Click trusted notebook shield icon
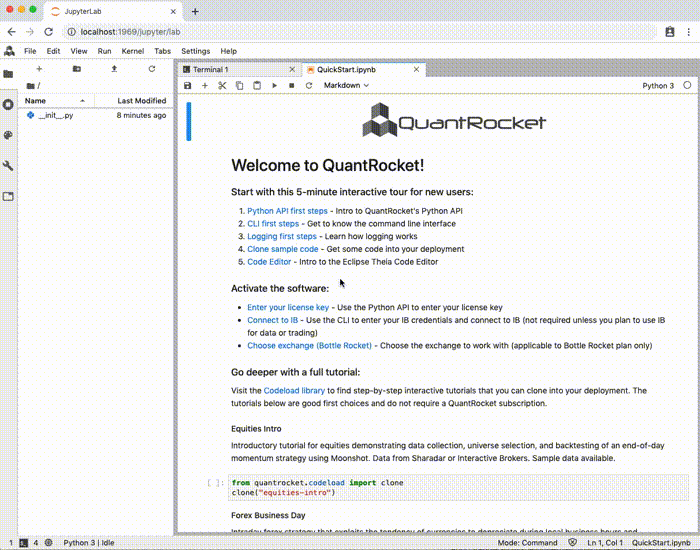Viewport: 700px width, 550px height. click(x=572, y=543)
